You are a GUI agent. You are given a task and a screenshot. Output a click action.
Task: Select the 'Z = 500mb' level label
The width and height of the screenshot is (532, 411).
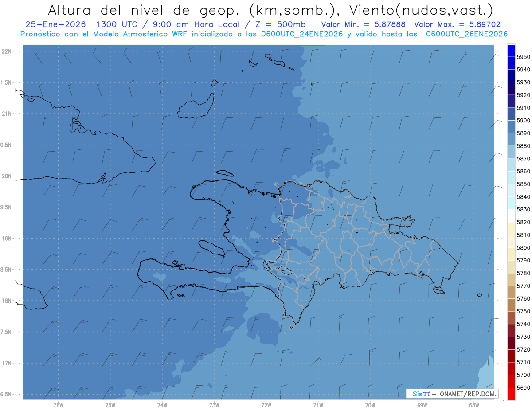pyautogui.click(x=279, y=25)
